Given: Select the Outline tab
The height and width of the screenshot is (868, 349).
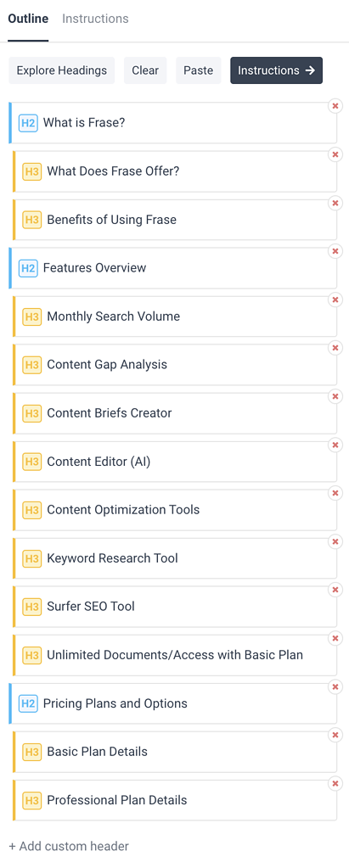Looking at the screenshot, I should tap(28, 19).
